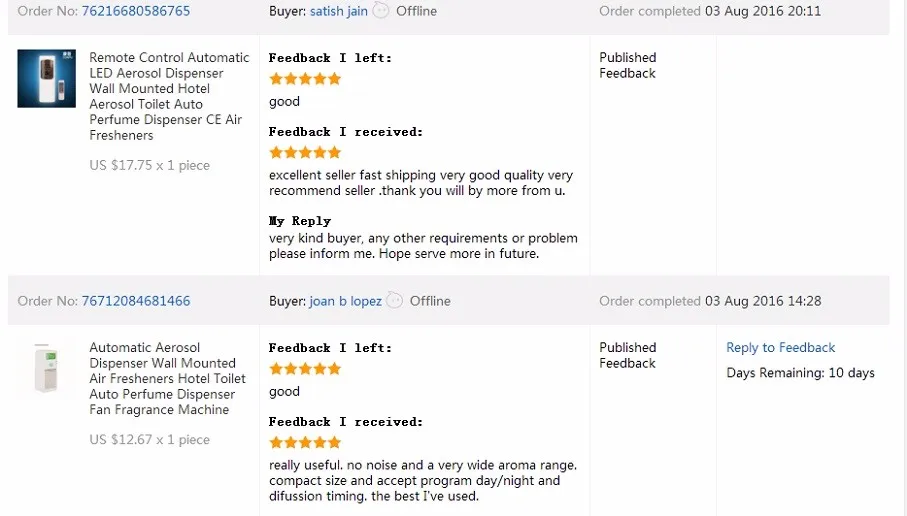
Task: Click Reply to Feedback link
Action: 780,347
